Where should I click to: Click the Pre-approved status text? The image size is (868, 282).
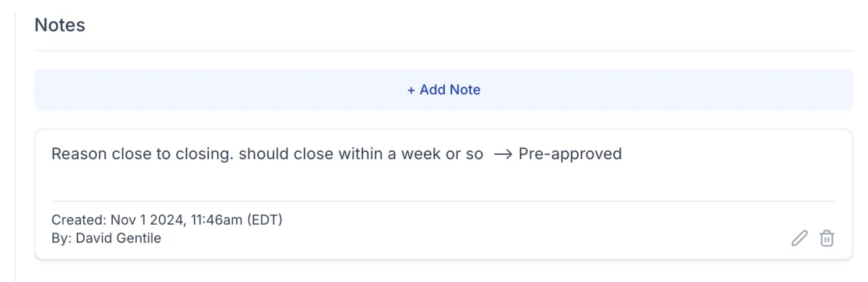point(570,154)
